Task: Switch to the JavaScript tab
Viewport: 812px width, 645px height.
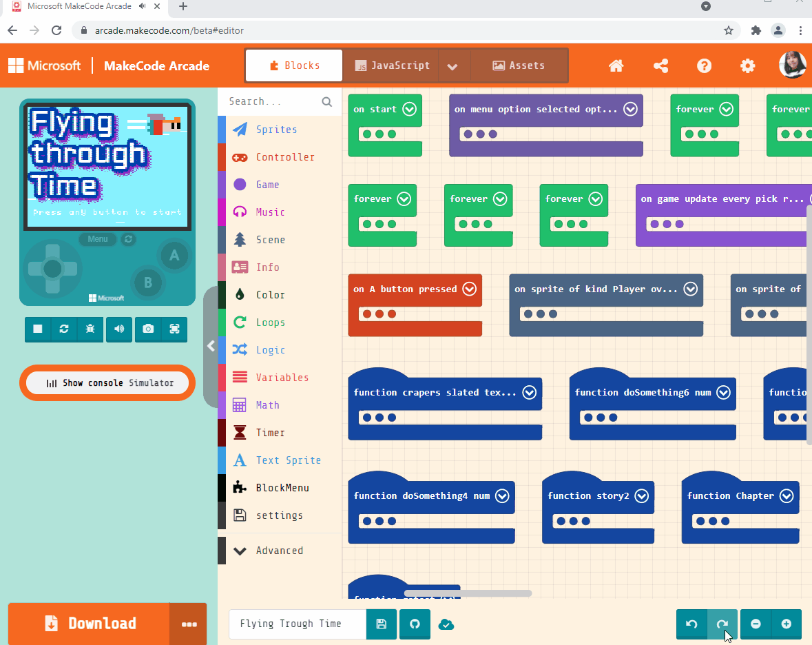Action: (x=392, y=65)
